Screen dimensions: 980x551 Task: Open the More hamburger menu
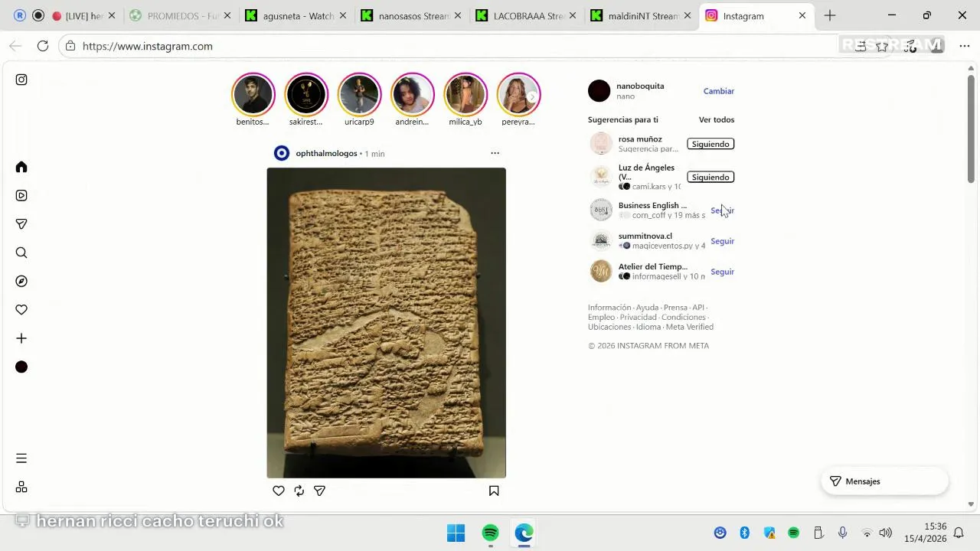click(x=21, y=458)
